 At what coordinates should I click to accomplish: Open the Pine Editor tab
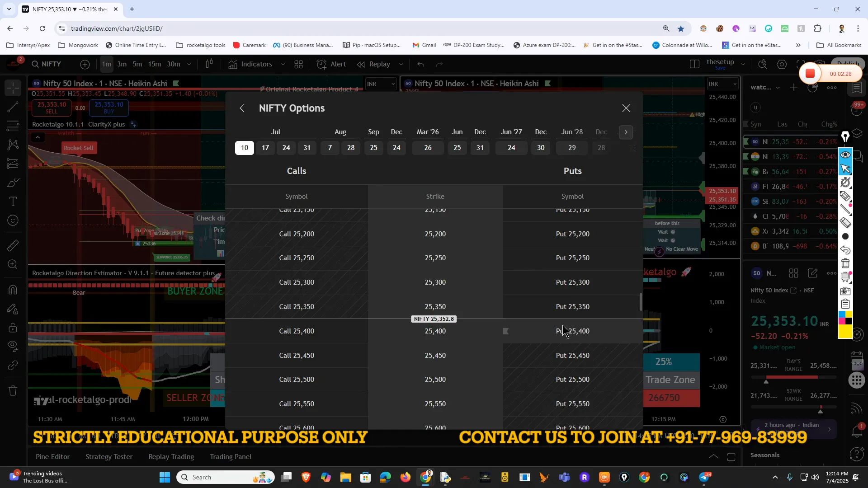52,457
